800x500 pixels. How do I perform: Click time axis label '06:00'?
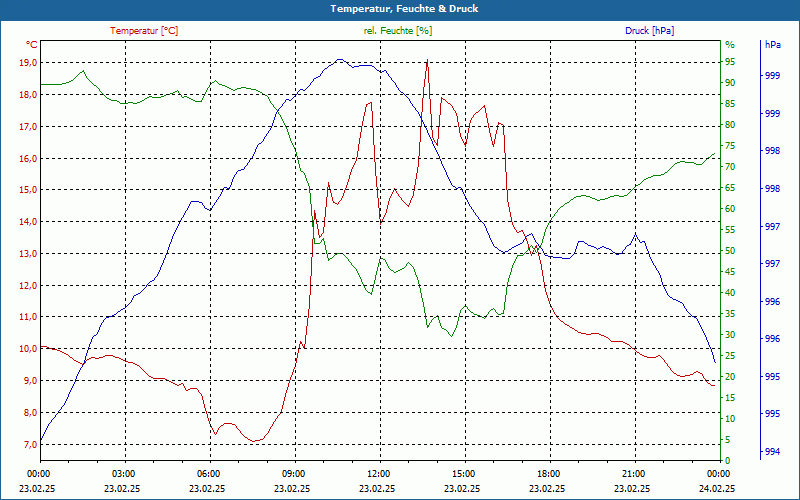pos(209,473)
